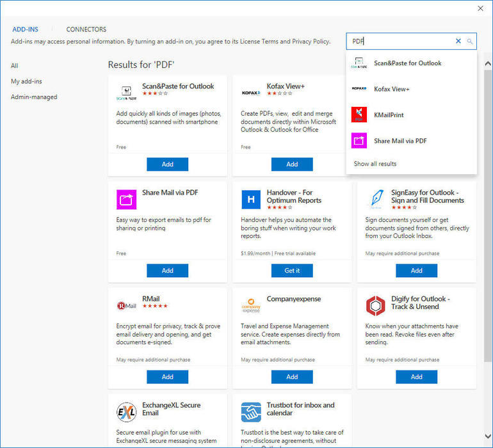Image resolution: width=493 pixels, height=448 pixels.
Task: Add the Share Mail via PDF add-in
Action: click(167, 270)
